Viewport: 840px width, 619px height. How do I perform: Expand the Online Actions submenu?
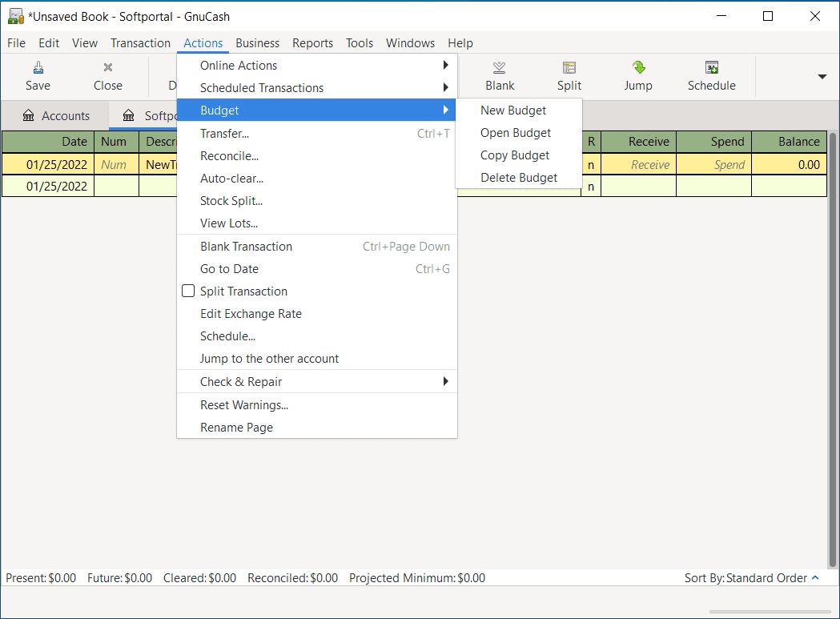(x=445, y=66)
